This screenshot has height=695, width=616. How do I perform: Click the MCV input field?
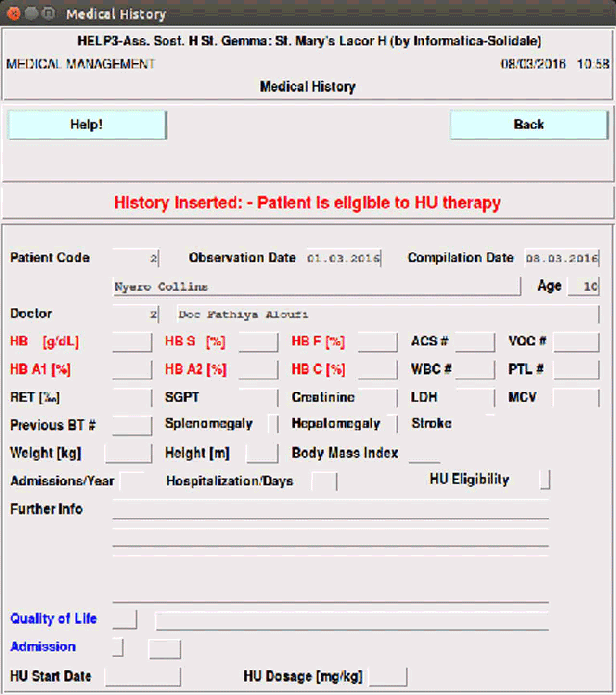coord(576,398)
